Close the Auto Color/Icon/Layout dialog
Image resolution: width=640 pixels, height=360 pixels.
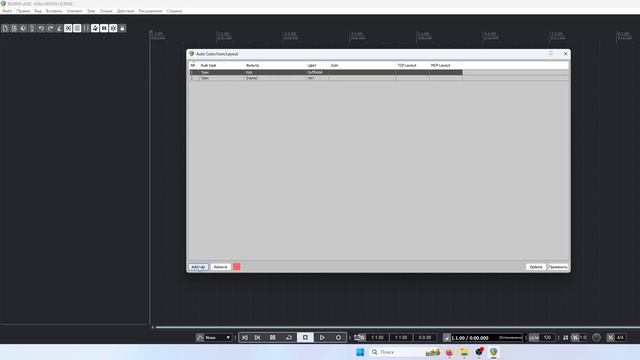click(x=565, y=54)
